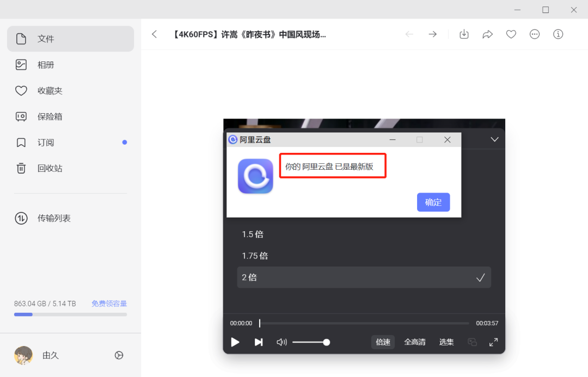Screen dimensions: 588x377
Task: Open 订阅 subscriptions
Action: (70, 143)
